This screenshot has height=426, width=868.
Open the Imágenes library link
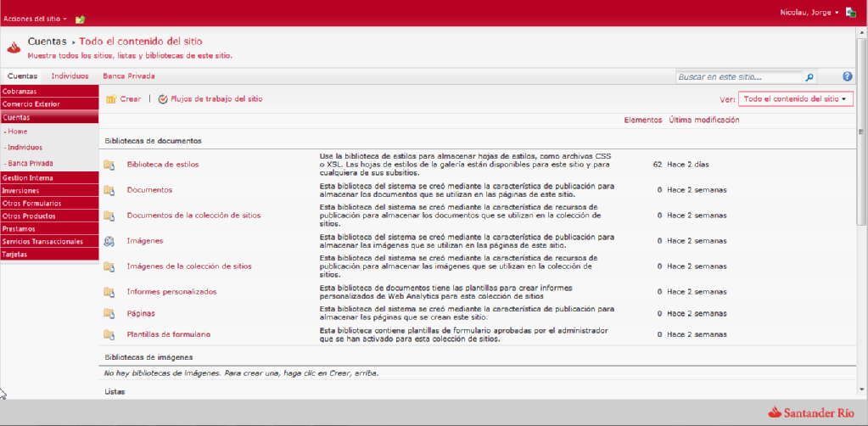pos(145,241)
